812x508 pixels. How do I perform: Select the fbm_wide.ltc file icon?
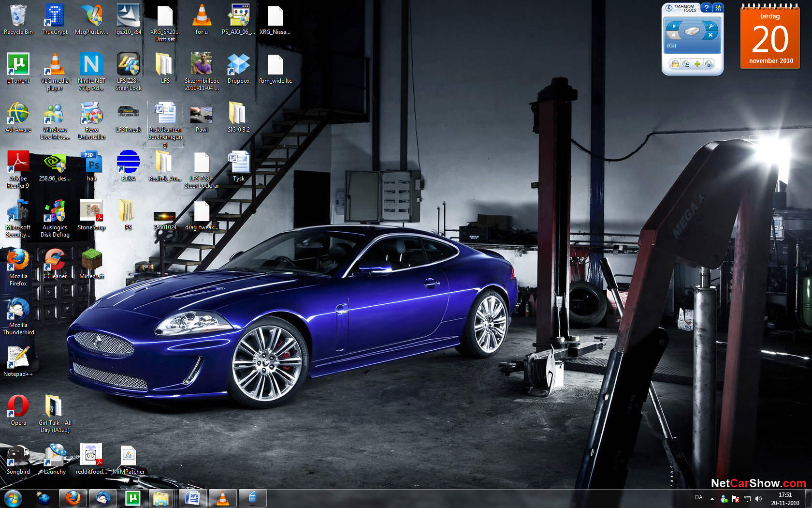tap(275, 69)
